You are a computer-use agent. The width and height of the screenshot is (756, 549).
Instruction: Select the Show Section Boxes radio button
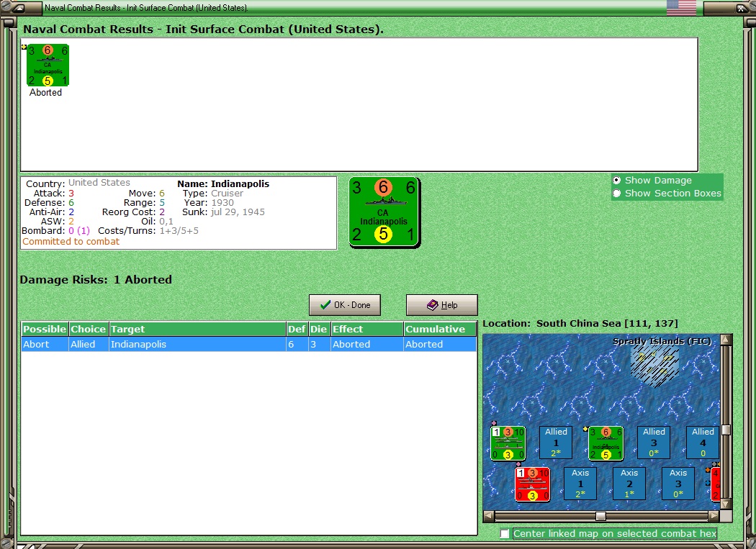616,194
